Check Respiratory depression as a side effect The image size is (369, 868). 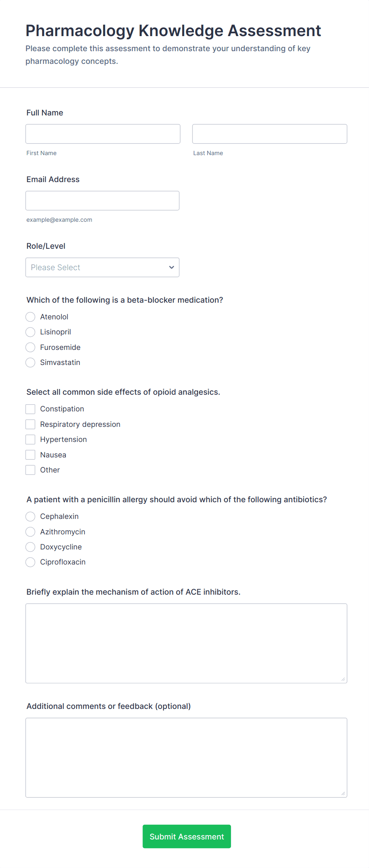[x=30, y=424]
